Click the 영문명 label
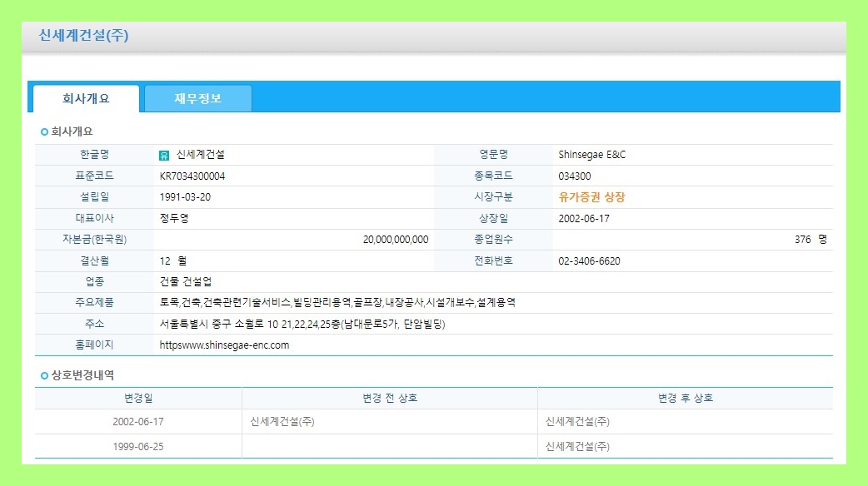This screenshot has height=486, width=868. click(x=494, y=155)
